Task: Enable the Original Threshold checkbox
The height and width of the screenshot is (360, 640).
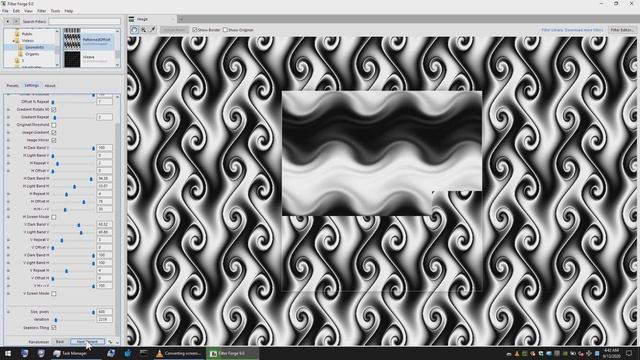Action: (x=53, y=125)
